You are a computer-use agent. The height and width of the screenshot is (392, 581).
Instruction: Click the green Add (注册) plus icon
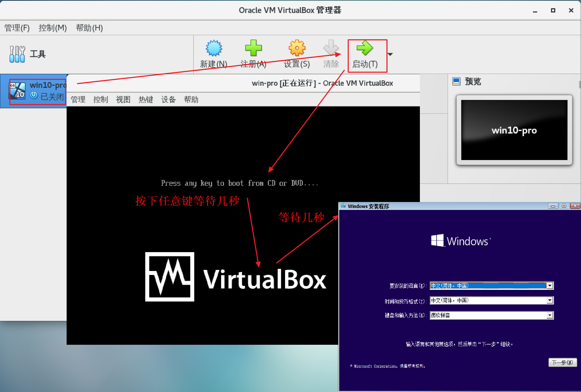pyautogui.click(x=253, y=48)
